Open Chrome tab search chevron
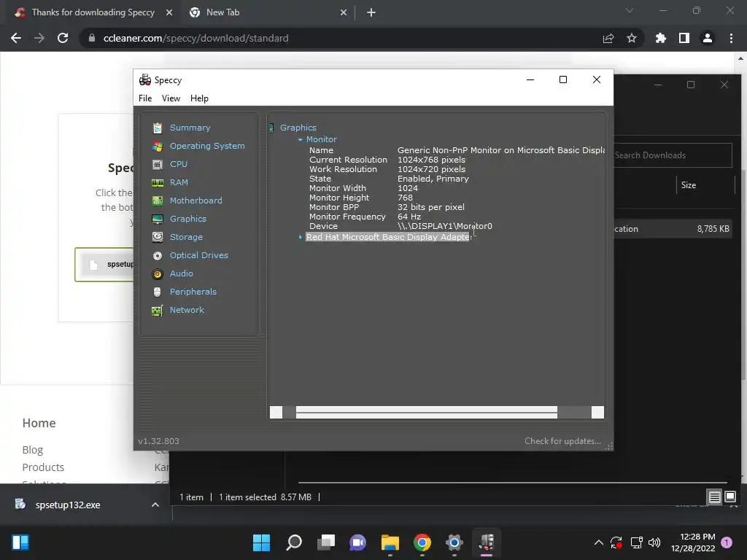Image resolution: width=747 pixels, height=560 pixels. [630, 10]
